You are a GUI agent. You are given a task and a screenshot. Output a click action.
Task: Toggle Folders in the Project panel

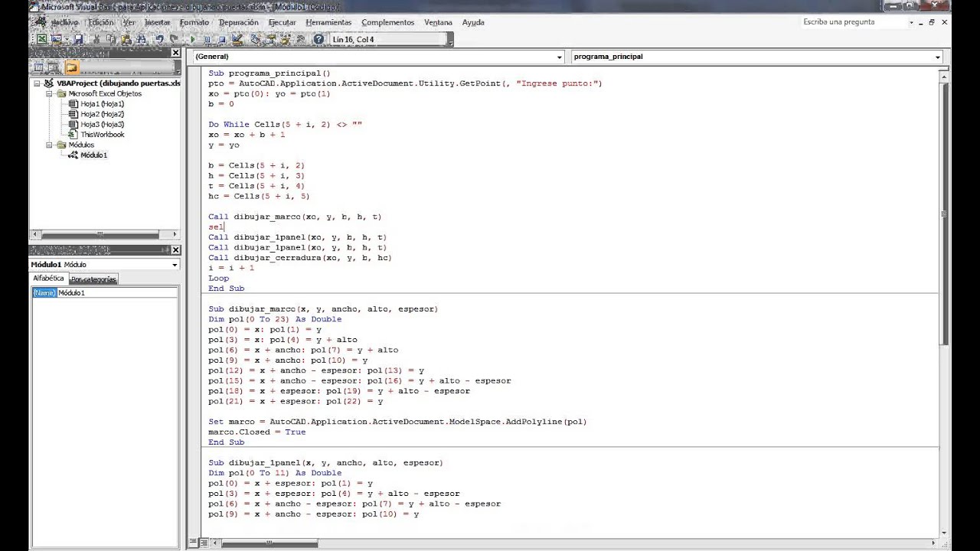click(72, 67)
